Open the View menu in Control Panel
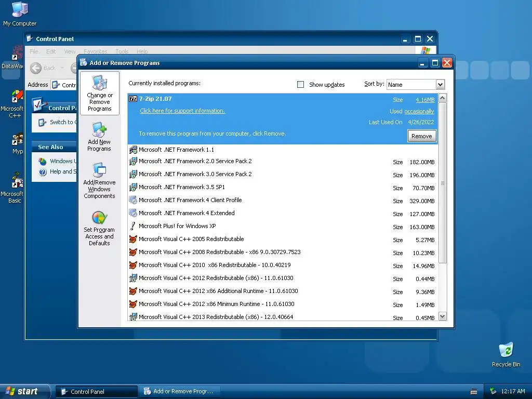 [70, 51]
